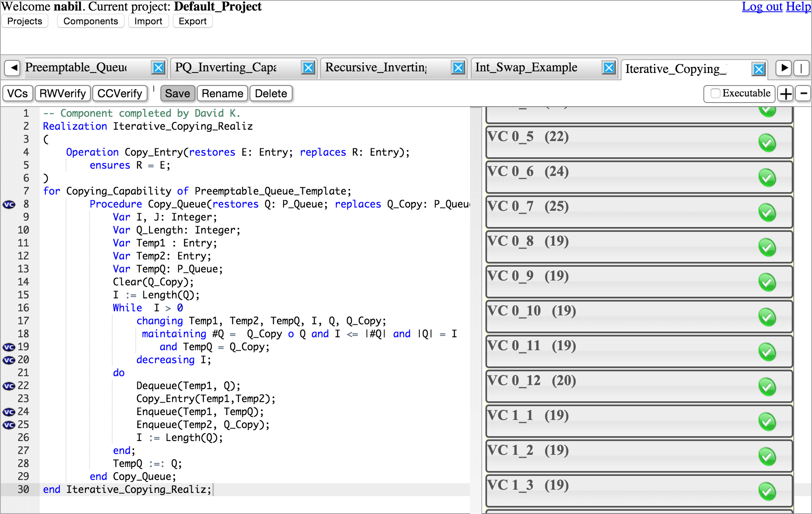
Task: Click the green checkmark for VC 1_1
Action: (767, 422)
